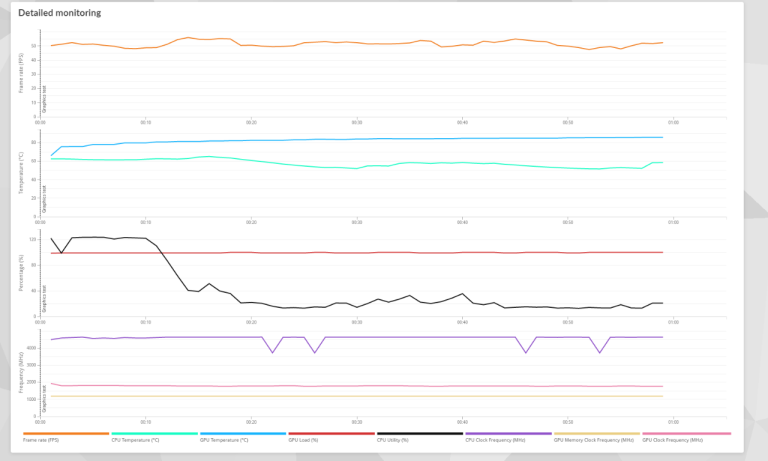Viewport: 768px width, 461px height.
Task: Click the black CPU Utility color bar
Action: click(x=419, y=433)
